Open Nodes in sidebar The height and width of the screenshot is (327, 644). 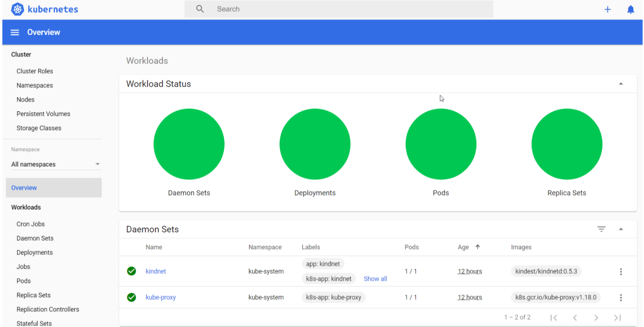[26, 100]
